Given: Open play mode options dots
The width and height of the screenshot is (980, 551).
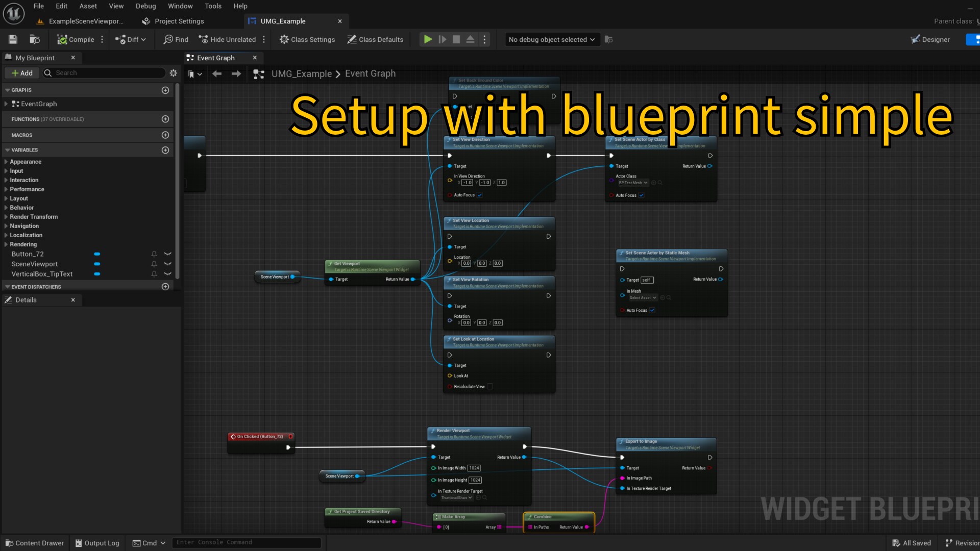Looking at the screenshot, I should pyautogui.click(x=484, y=39).
